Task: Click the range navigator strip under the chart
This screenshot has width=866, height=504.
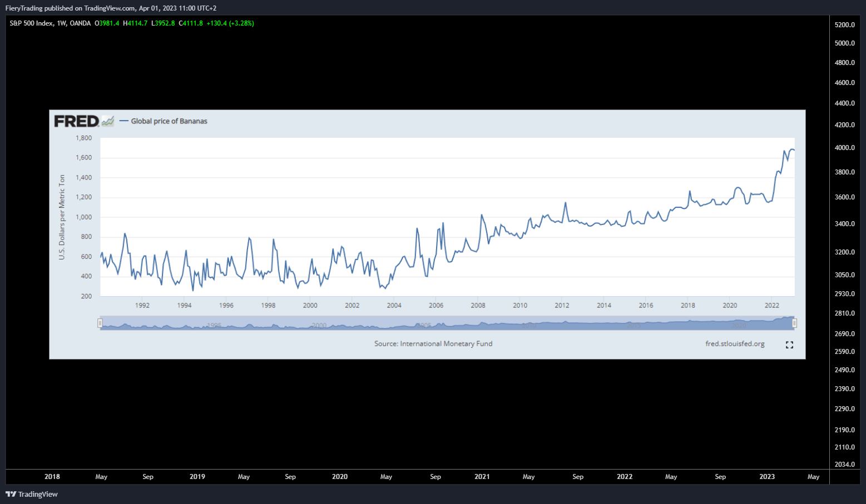Action: tap(447, 323)
